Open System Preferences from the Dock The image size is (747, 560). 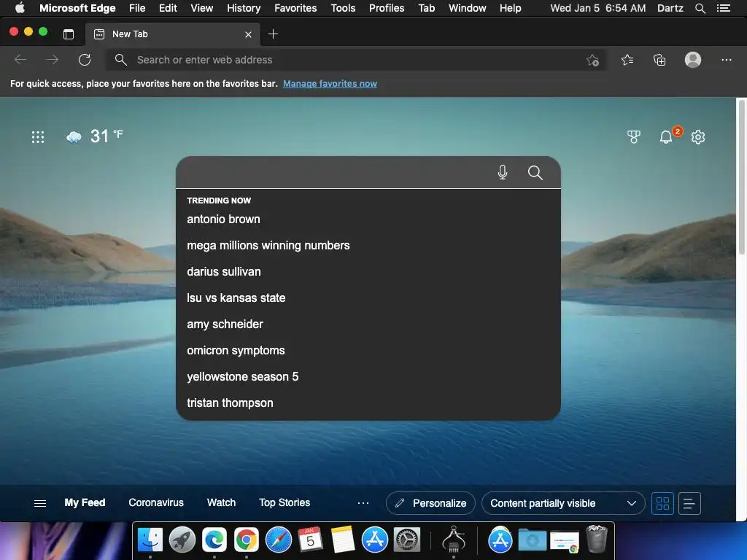pos(406,540)
